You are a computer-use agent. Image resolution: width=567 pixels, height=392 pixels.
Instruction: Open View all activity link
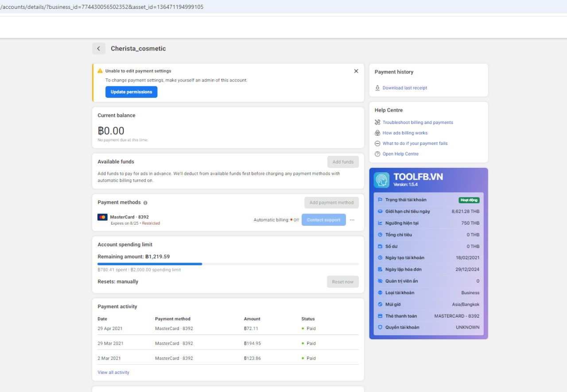pos(113,373)
